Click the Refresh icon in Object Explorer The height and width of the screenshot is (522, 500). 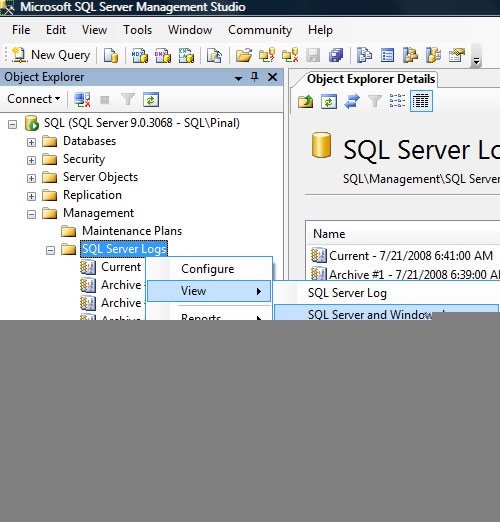151,100
